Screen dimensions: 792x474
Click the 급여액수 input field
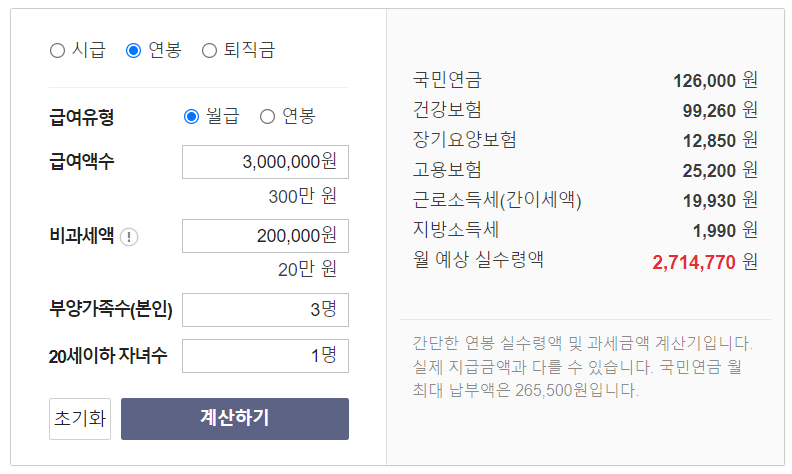(x=265, y=162)
